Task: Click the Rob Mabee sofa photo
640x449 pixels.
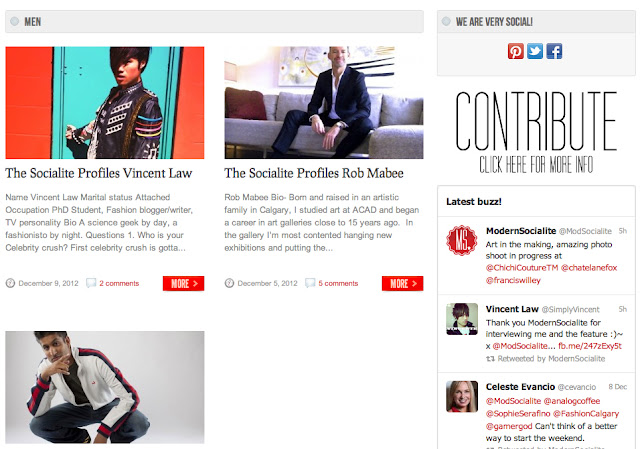Action: point(324,102)
